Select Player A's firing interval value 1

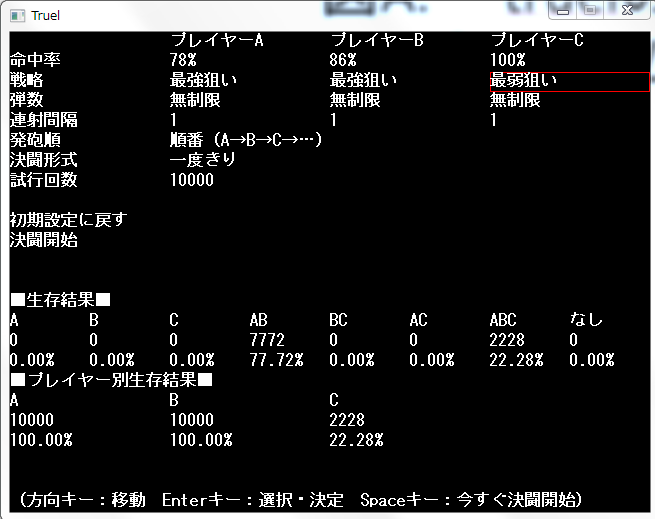[x=173, y=120]
